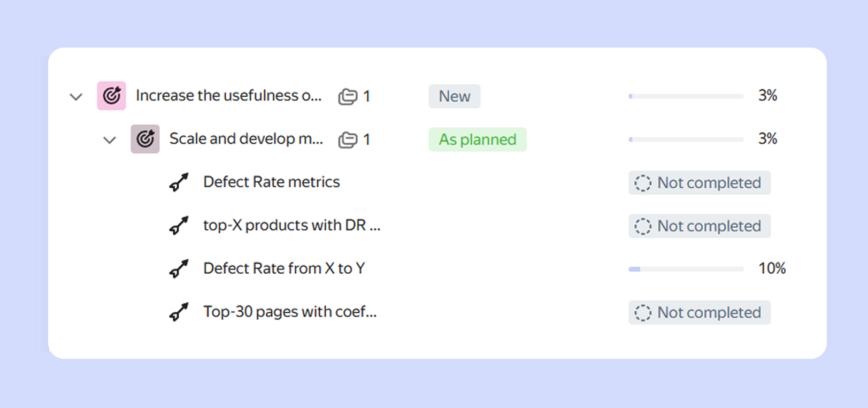Click the arrow icon beside Defect Rate metrics
868x408 pixels.
179,182
